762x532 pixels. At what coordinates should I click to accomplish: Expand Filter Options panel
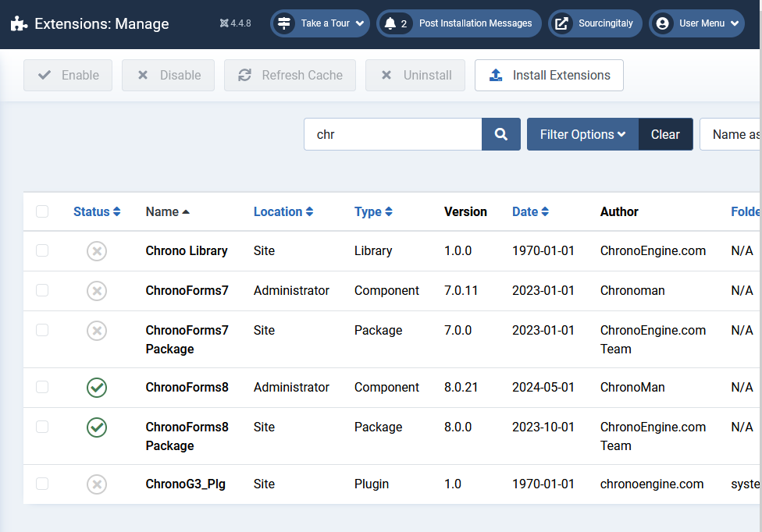(582, 134)
